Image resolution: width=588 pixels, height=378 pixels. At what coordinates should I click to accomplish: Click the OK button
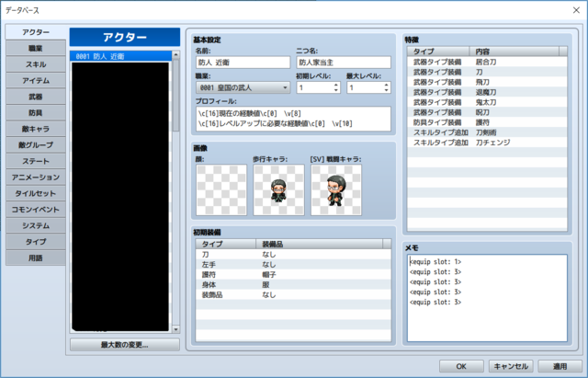[461, 366]
